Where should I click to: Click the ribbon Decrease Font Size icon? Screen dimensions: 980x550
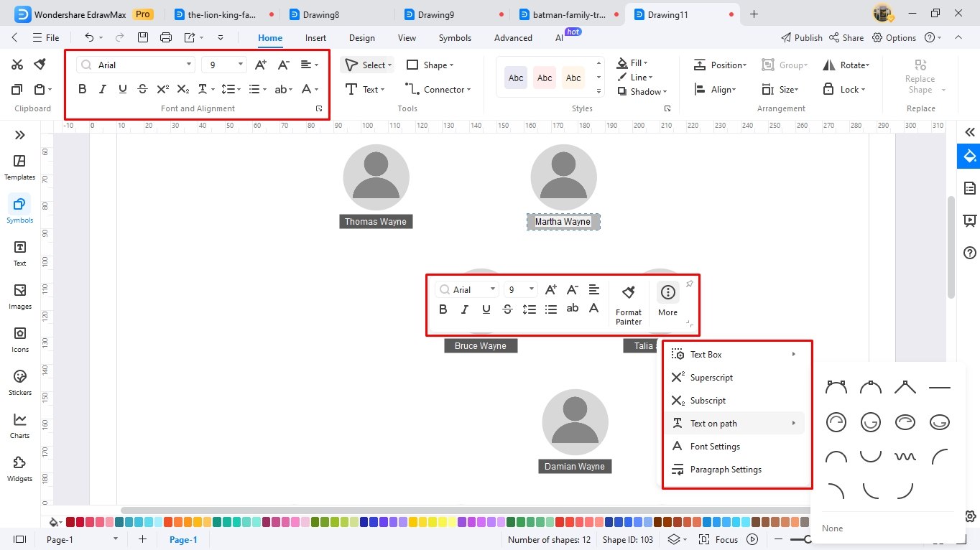click(x=284, y=65)
